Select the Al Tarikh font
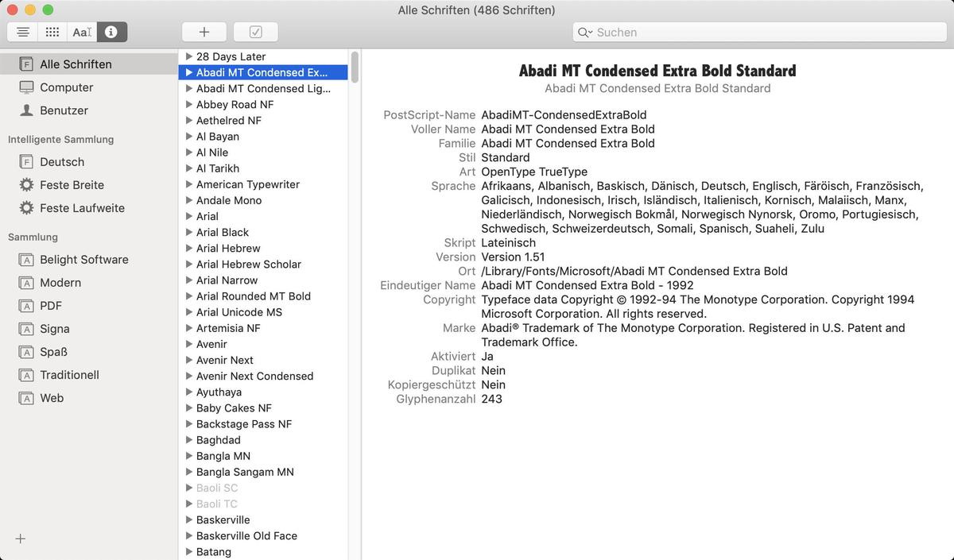954x560 pixels. coord(263,168)
